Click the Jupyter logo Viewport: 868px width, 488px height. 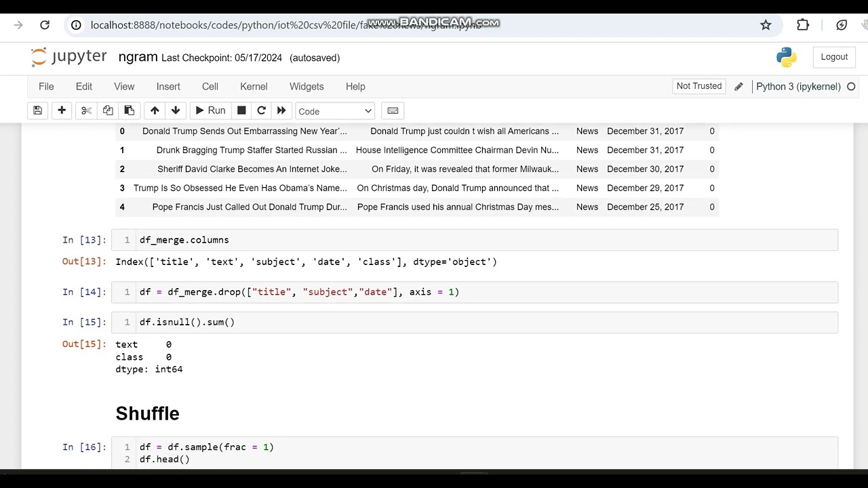69,57
